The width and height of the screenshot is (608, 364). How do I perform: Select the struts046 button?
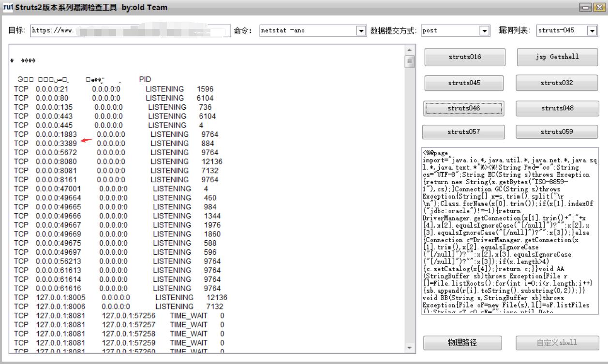coord(464,108)
